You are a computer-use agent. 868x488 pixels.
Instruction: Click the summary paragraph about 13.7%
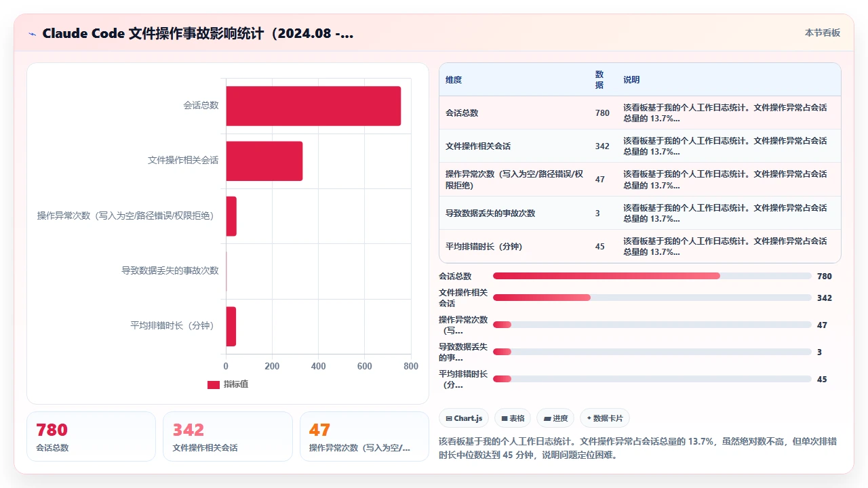(638, 448)
